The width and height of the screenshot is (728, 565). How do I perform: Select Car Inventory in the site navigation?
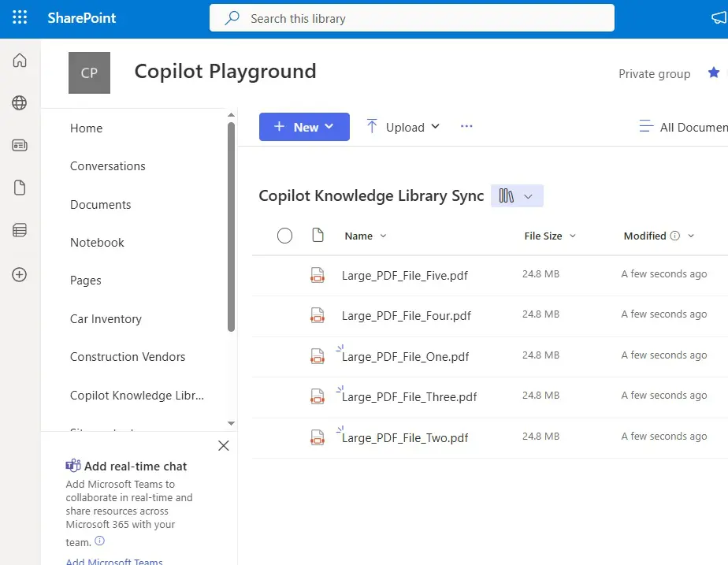[106, 319]
